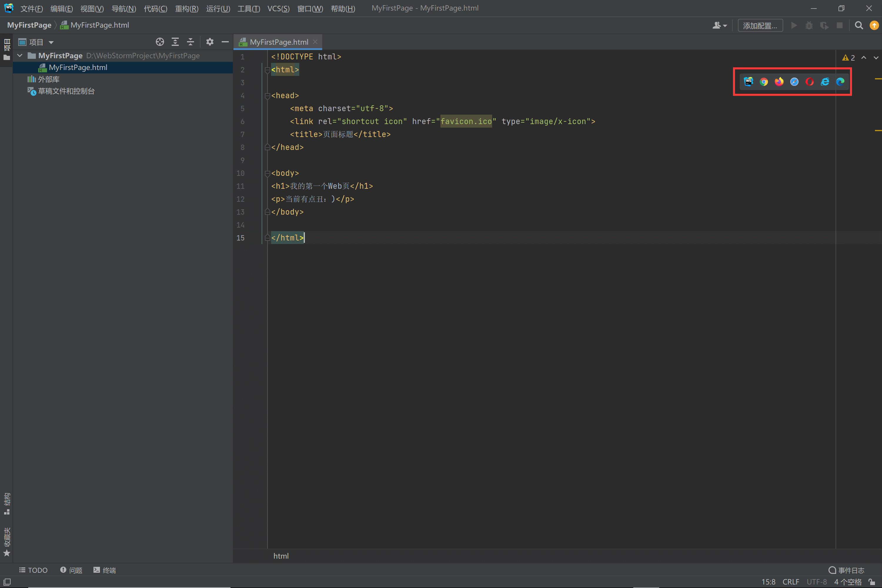Toggle the 收藏夹 favorites side panel
882x588 pixels.
click(x=7, y=541)
